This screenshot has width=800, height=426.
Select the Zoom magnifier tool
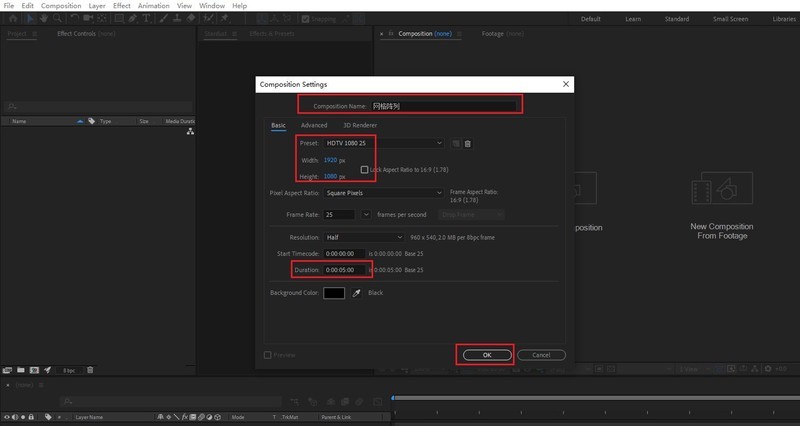tap(57, 18)
